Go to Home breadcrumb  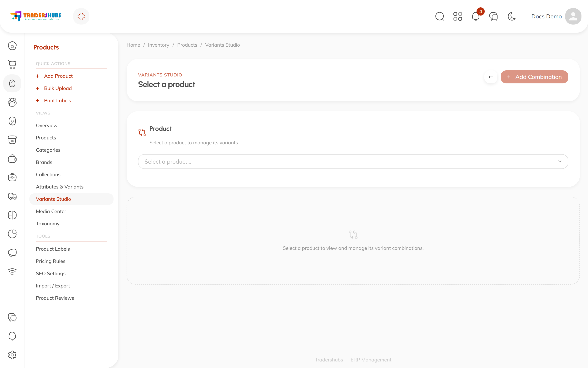[x=133, y=45]
